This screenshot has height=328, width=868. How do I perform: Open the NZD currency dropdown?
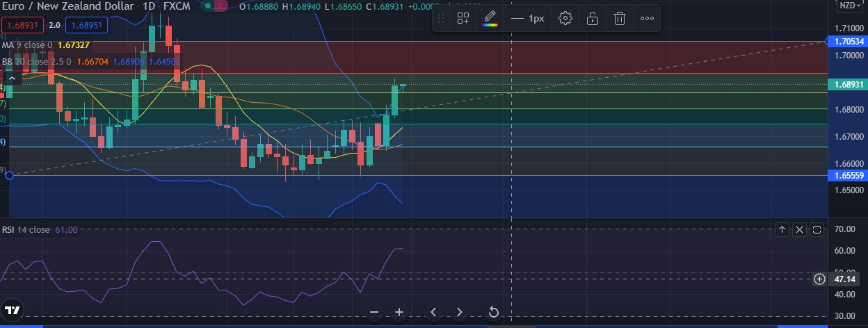tap(849, 5)
